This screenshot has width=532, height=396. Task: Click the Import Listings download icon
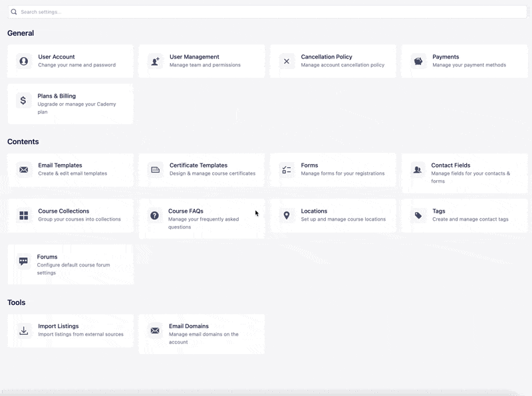tap(24, 330)
